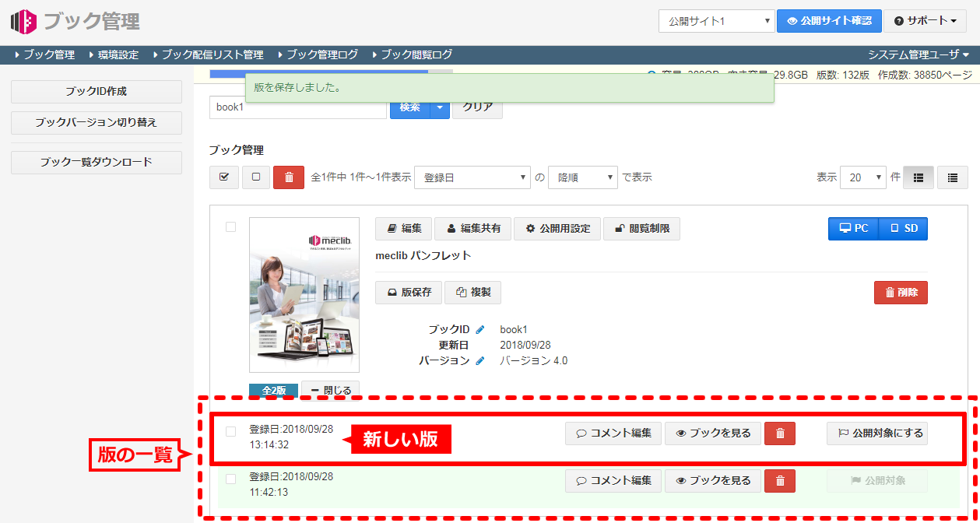Click the 検索 search button
980x523 pixels.
click(409, 107)
